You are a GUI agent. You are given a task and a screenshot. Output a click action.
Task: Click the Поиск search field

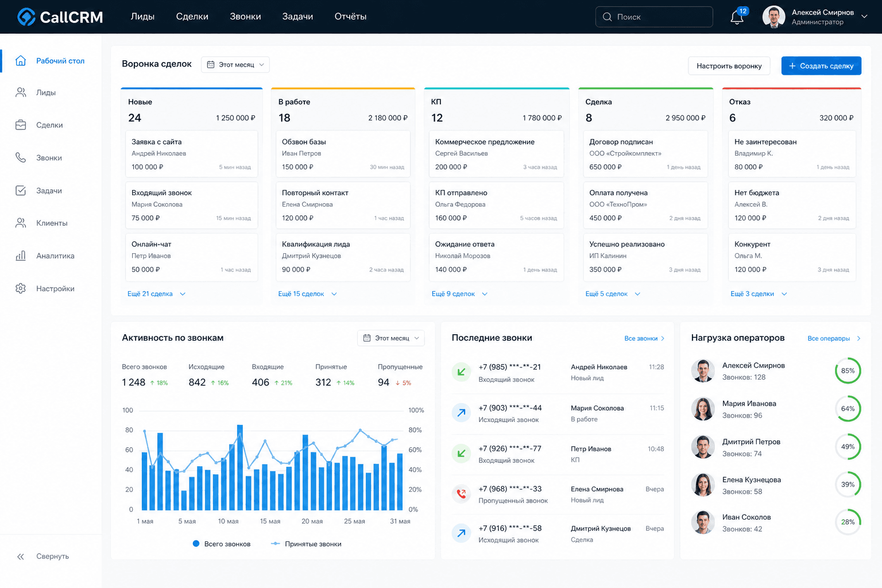click(x=654, y=17)
